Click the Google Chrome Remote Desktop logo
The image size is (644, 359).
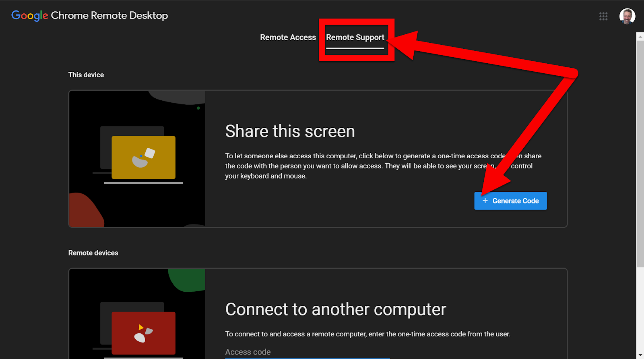[x=89, y=16]
